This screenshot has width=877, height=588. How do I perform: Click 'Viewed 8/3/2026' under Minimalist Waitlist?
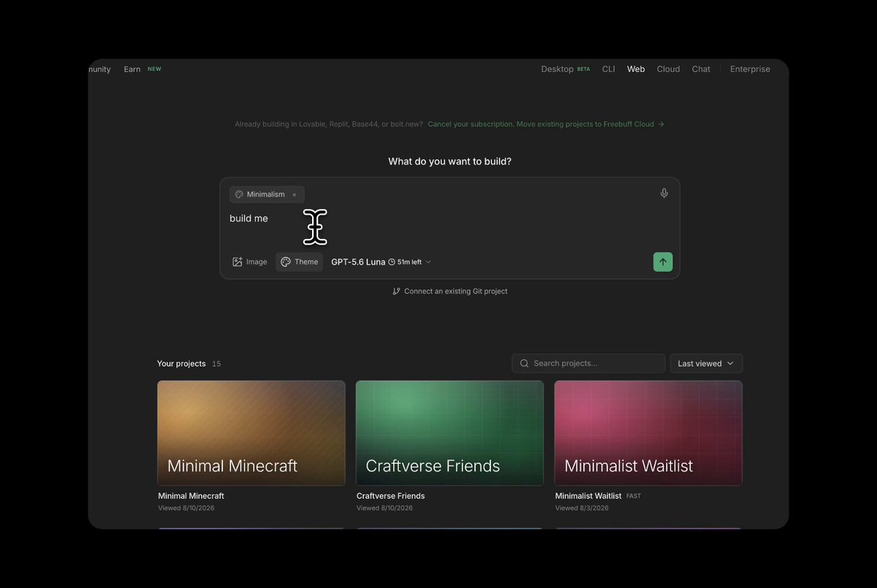[x=582, y=508]
